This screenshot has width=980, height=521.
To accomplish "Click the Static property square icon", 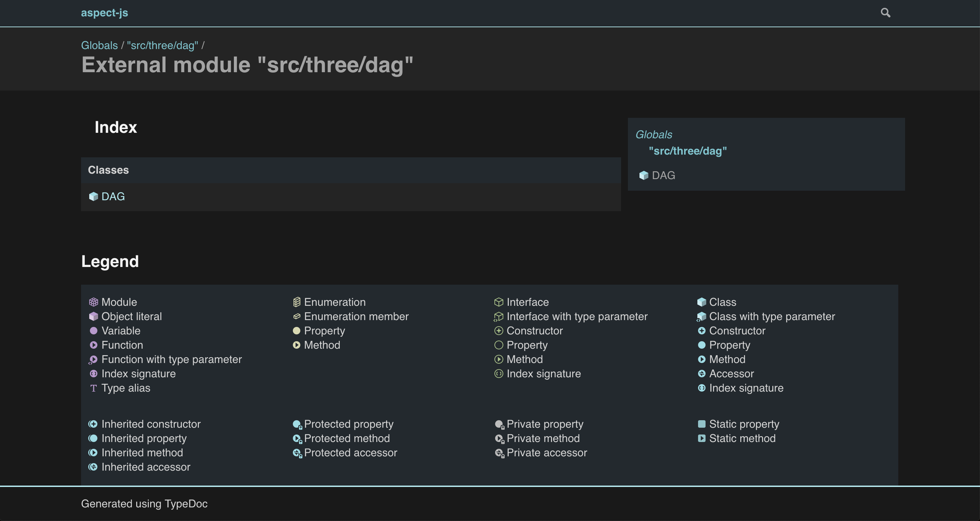I will [x=701, y=424].
